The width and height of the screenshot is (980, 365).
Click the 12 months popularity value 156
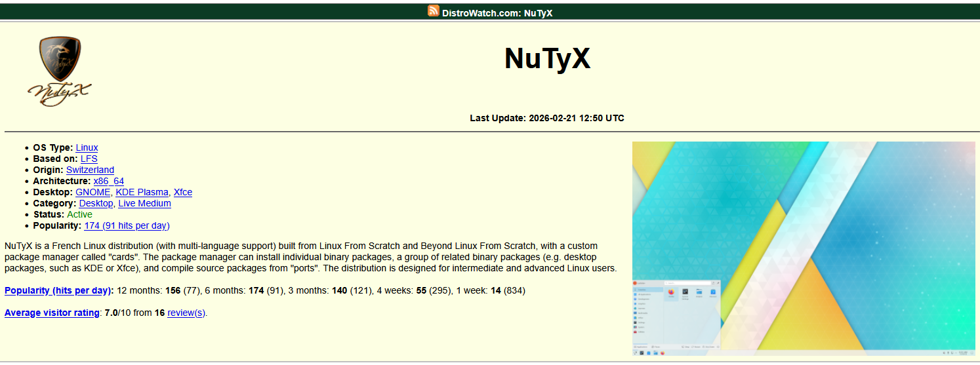point(173,290)
